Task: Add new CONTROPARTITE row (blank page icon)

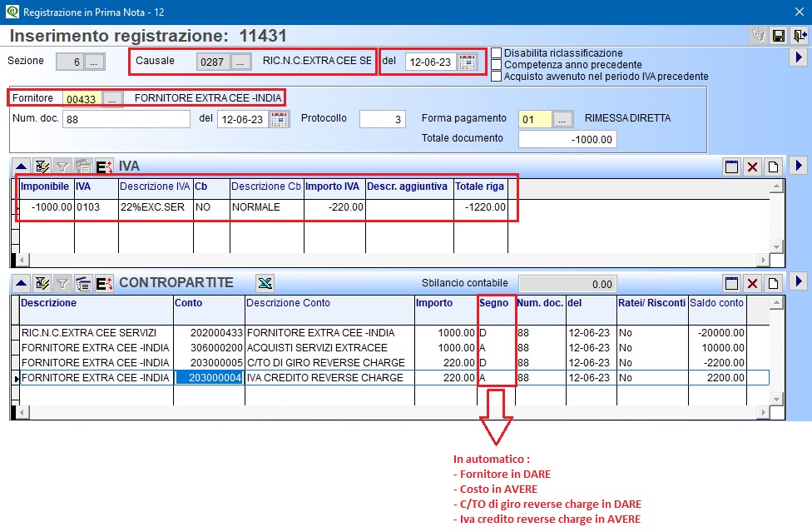Action: click(x=773, y=283)
